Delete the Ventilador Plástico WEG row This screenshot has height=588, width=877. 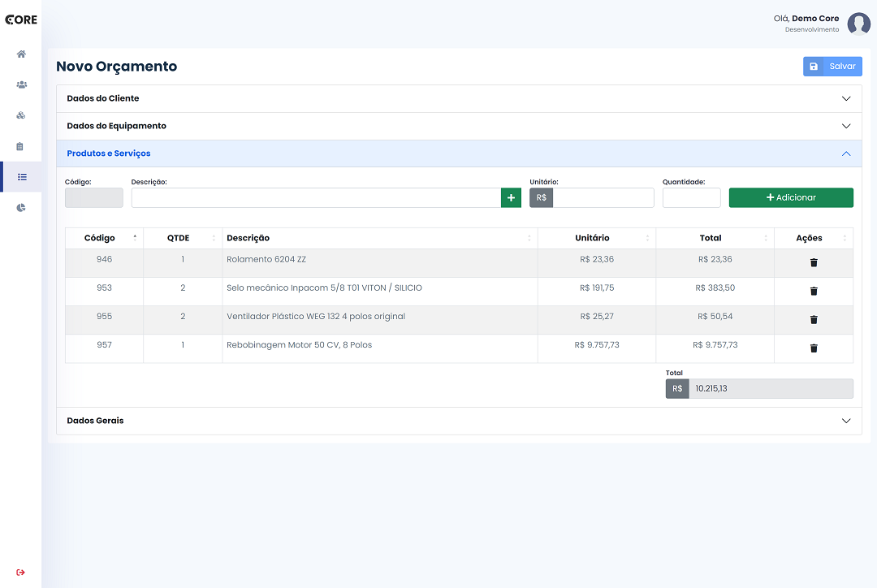(814, 319)
